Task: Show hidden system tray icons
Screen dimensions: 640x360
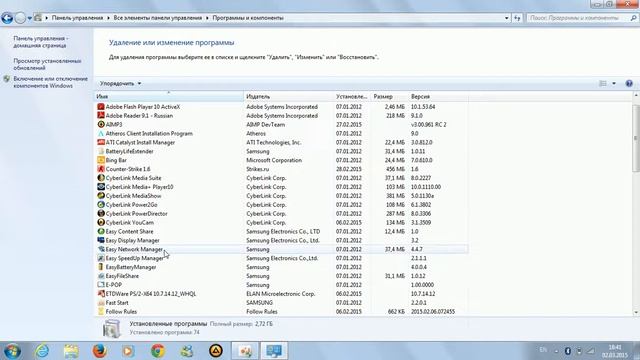Action: pyautogui.click(x=556, y=351)
